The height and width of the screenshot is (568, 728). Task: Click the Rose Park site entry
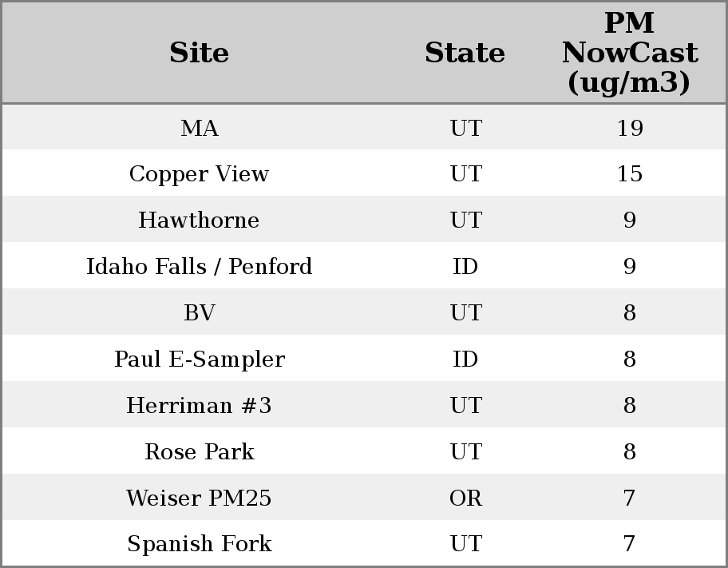click(x=199, y=452)
